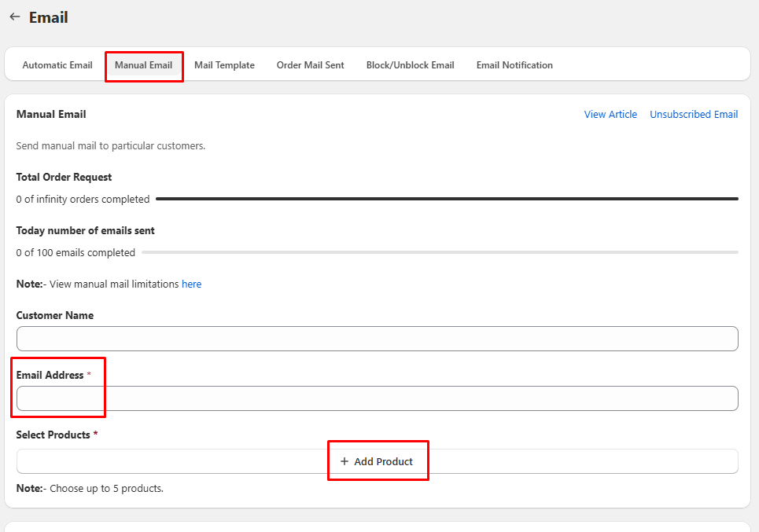Click the Select Products label
The height and width of the screenshot is (532, 759).
[53, 435]
